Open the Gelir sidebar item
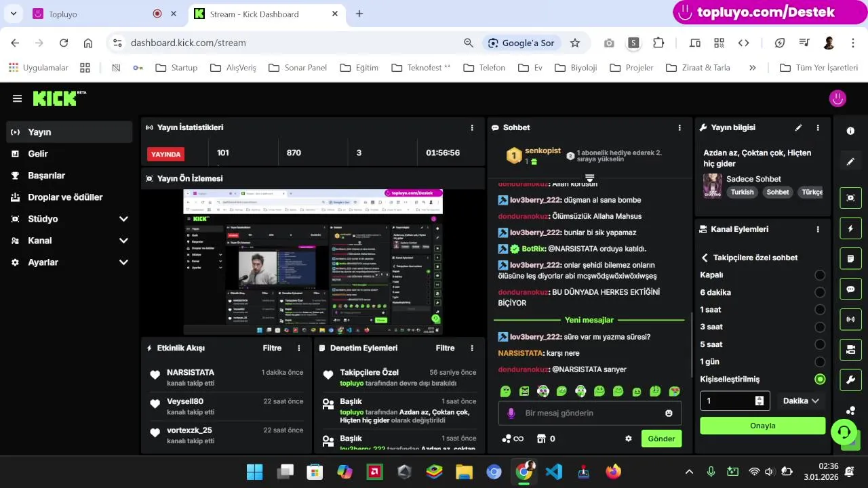The image size is (868, 488). pyautogui.click(x=69, y=154)
